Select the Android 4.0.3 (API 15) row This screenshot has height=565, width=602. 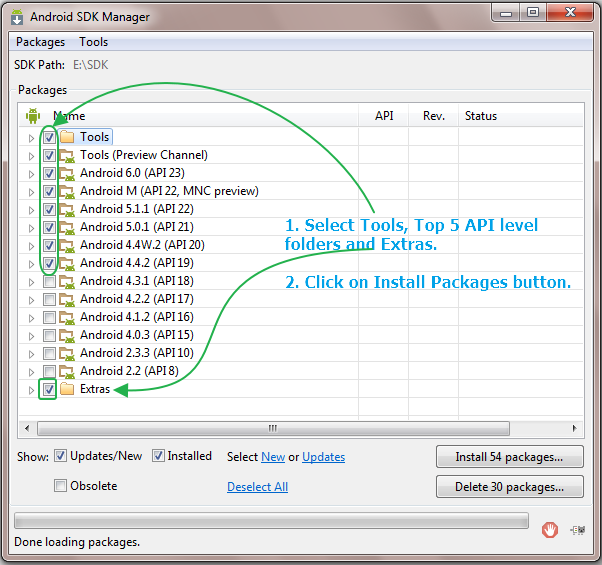pos(301,335)
